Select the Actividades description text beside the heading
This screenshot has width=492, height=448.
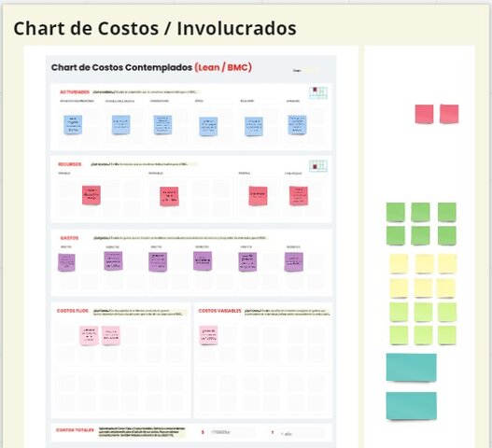point(145,92)
